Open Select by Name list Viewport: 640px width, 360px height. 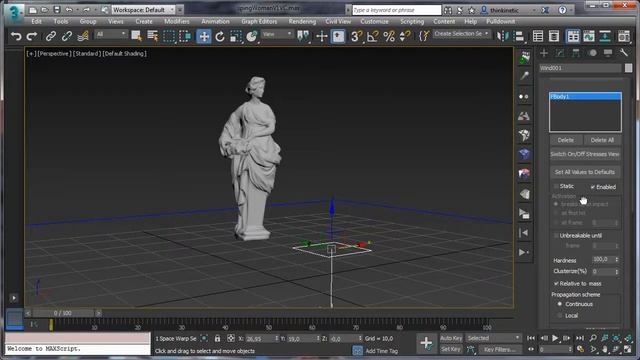(153, 36)
